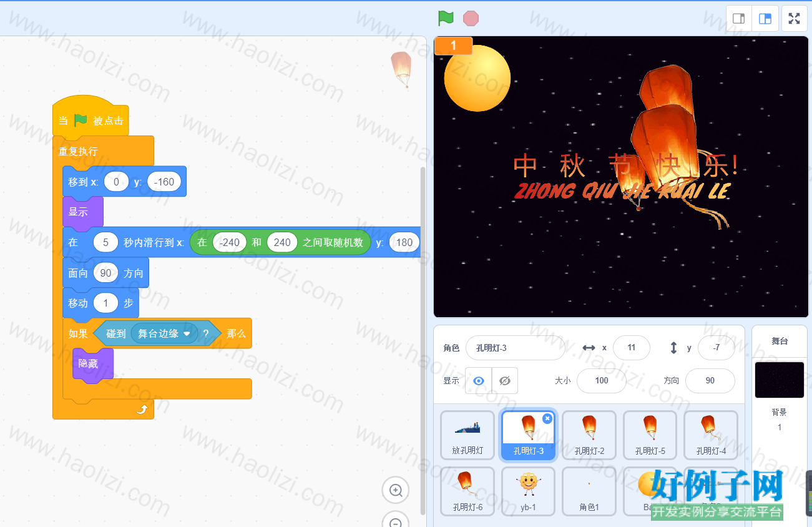Enter full screen stage mode
The image size is (812, 527).
click(x=794, y=18)
